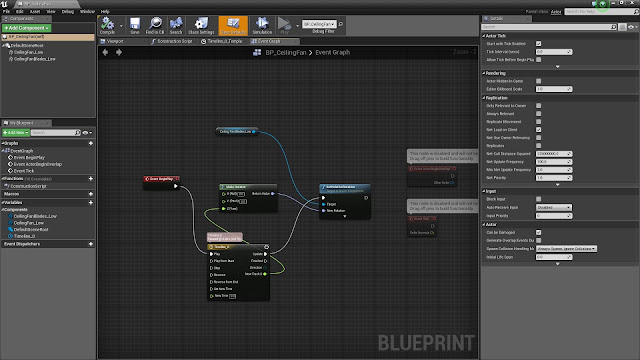Select ConstructionScript under Functions
The height and width of the screenshot is (360, 640).
click(x=29, y=186)
